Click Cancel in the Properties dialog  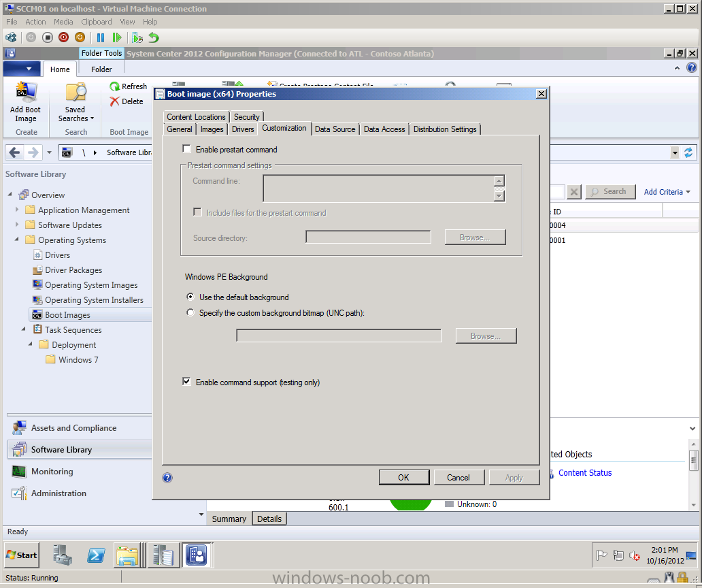[458, 477]
